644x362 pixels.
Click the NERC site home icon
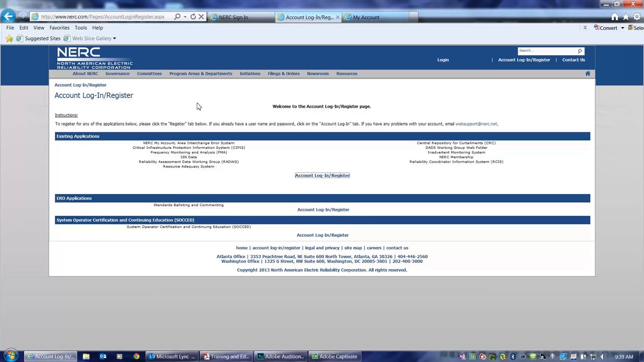[588, 73]
